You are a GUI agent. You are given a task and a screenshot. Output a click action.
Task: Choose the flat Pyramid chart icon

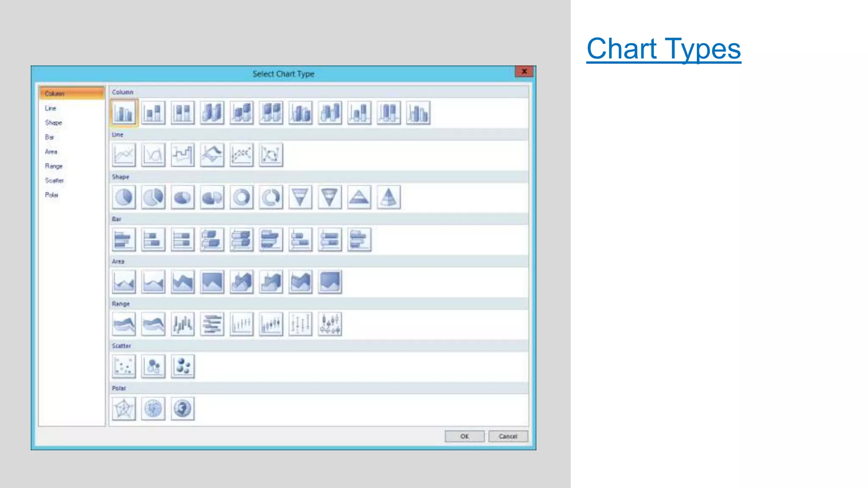click(x=359, y=197)
